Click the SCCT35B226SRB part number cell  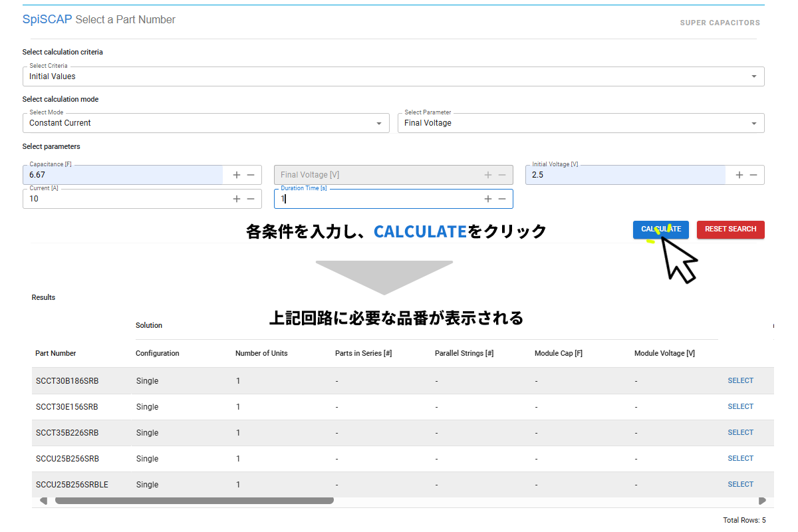(67, 433)
